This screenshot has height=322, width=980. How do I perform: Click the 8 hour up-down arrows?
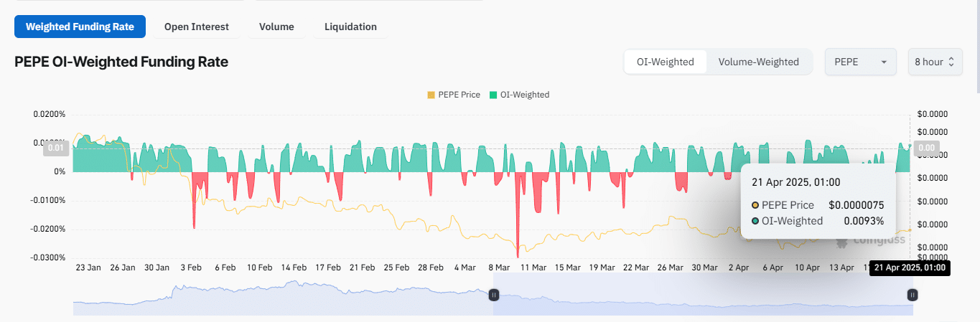point(952,62)
